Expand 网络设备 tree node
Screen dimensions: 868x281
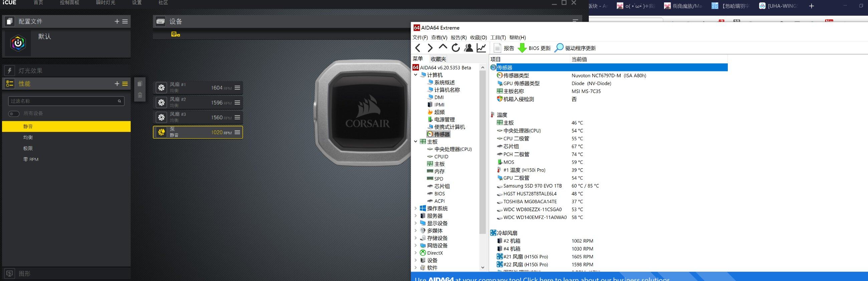pyautogui.click(x=416, y=245)
